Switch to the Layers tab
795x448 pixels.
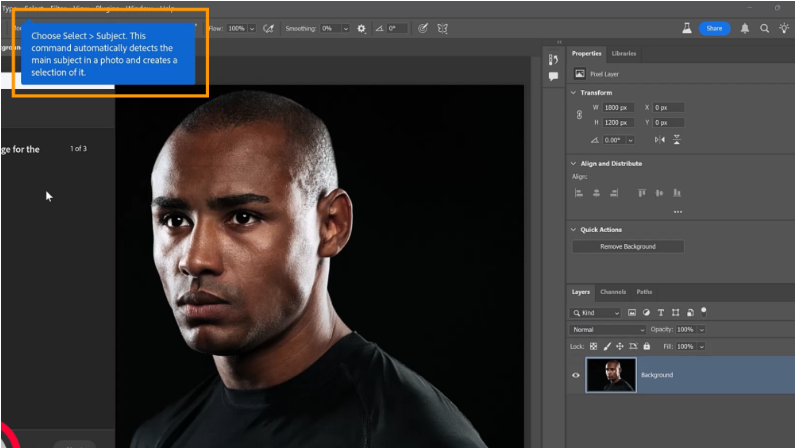pyautogui.click(x=581, y=292)
